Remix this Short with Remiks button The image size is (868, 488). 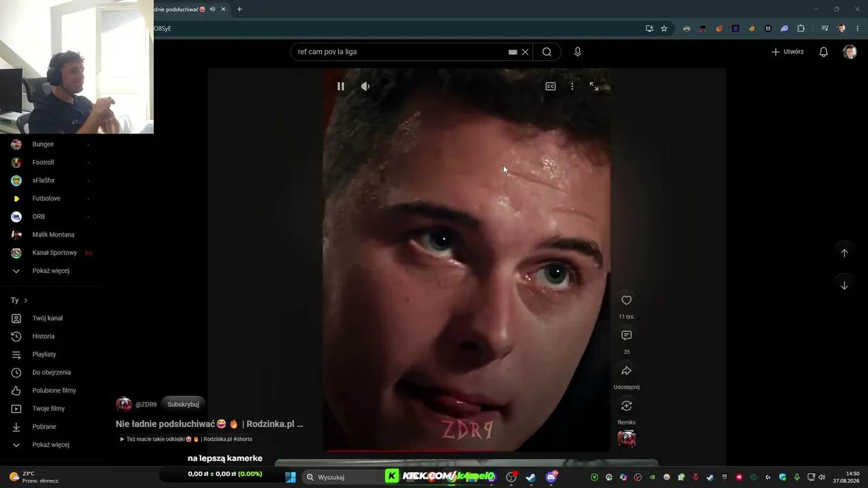[627, 406]
